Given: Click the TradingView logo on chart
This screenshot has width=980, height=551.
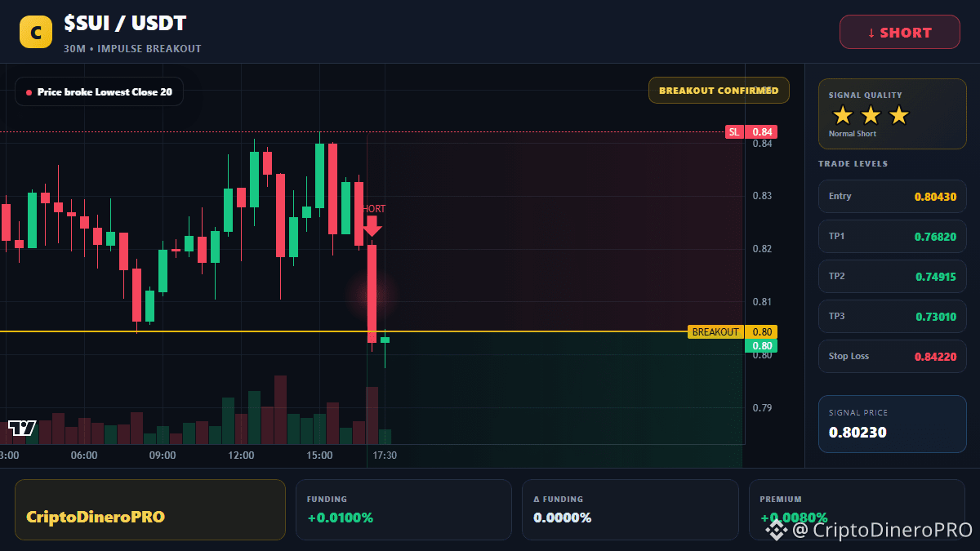Looking at the screenshot, I should point(22,428).
